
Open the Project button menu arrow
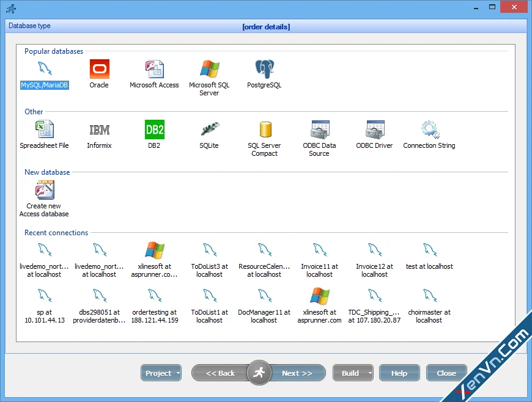click(178, 373)
